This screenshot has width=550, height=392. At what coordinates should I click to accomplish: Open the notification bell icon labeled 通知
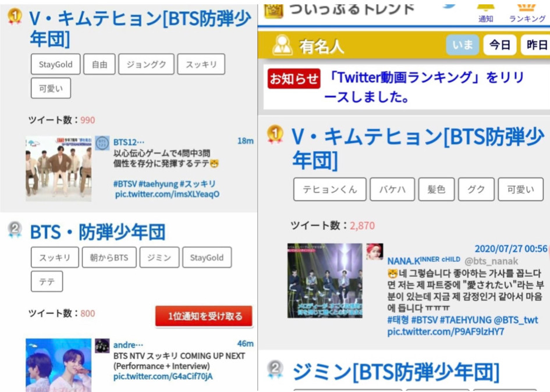pos(486,12)
